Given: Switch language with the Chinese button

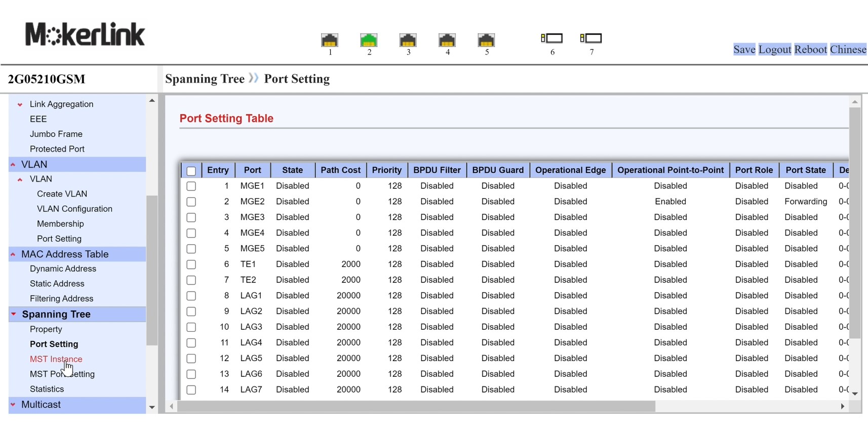Looking at the screenshot, I should (848, 50).
